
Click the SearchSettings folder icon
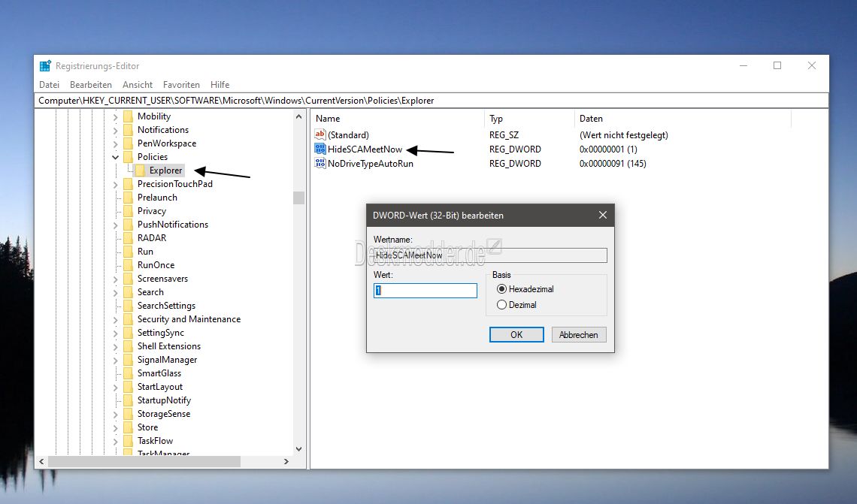[x=128, y=306]
